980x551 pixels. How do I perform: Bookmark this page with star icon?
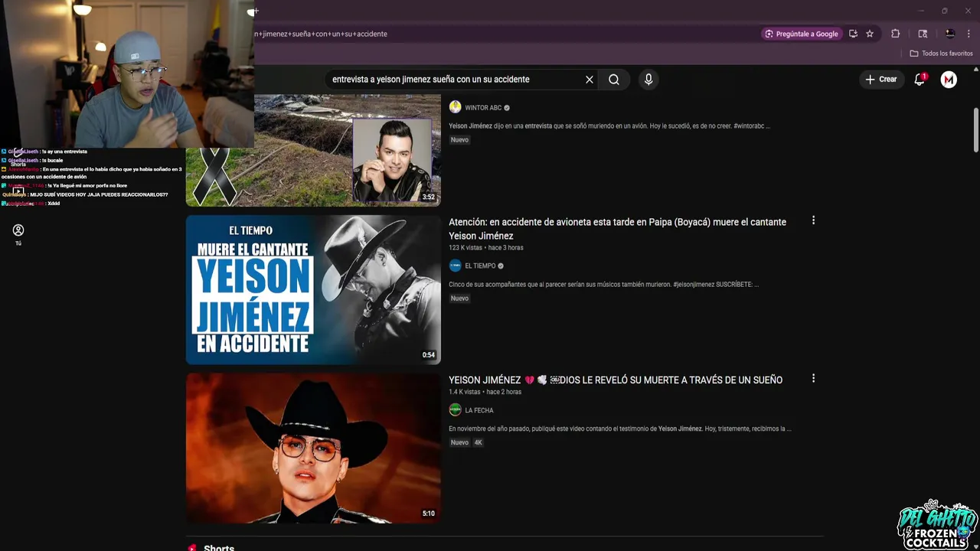pos(870,34)
